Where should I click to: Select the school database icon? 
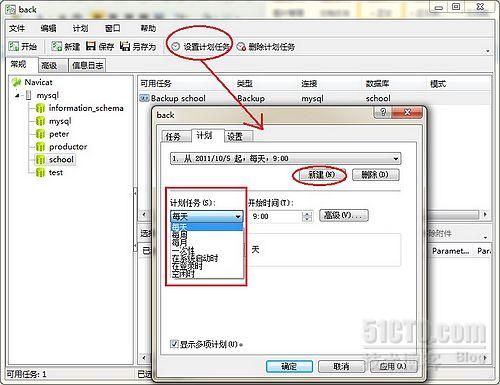point(40,160)
